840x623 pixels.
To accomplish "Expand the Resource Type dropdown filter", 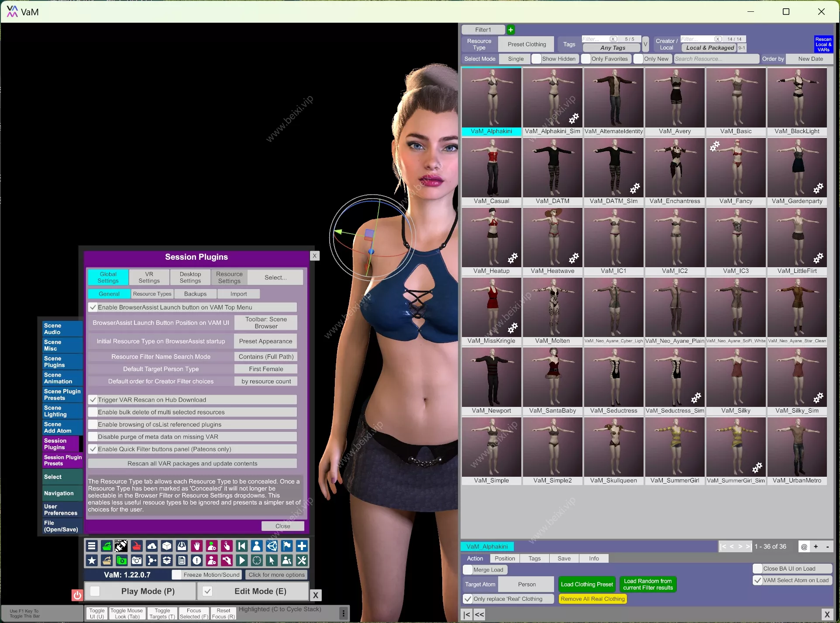I will (x=528, y=45).
